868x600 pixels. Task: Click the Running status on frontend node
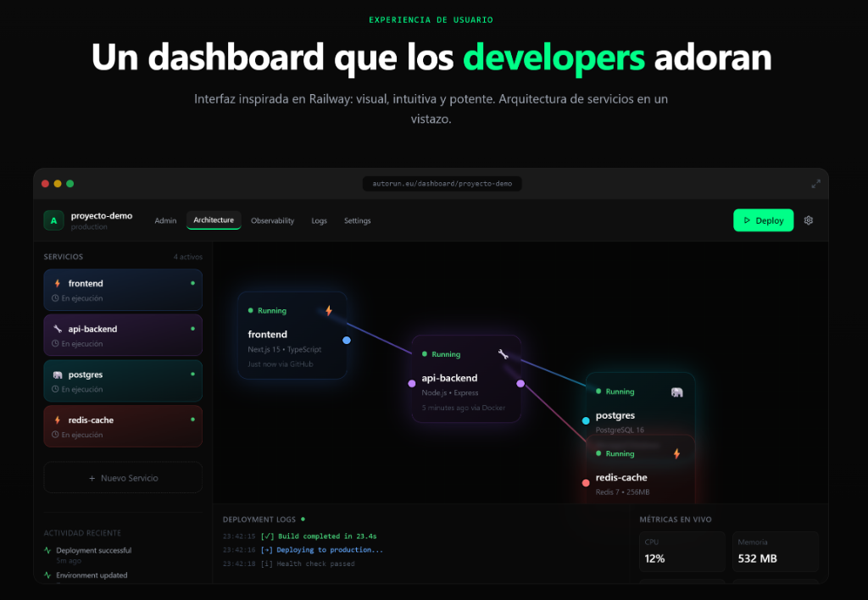(x=267, y=310)
